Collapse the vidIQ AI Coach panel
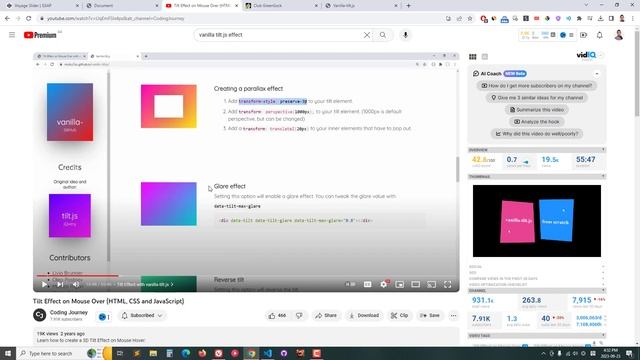640x360 pixels. [x=597, y=74]
